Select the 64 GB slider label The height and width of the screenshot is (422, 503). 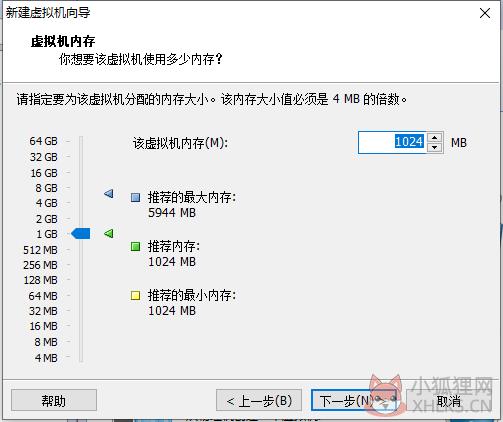click(43, 141)
